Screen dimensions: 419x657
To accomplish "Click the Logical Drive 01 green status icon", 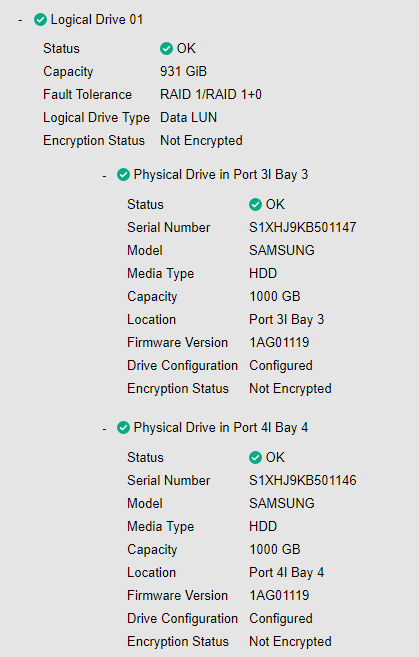I will click(40, 20).
